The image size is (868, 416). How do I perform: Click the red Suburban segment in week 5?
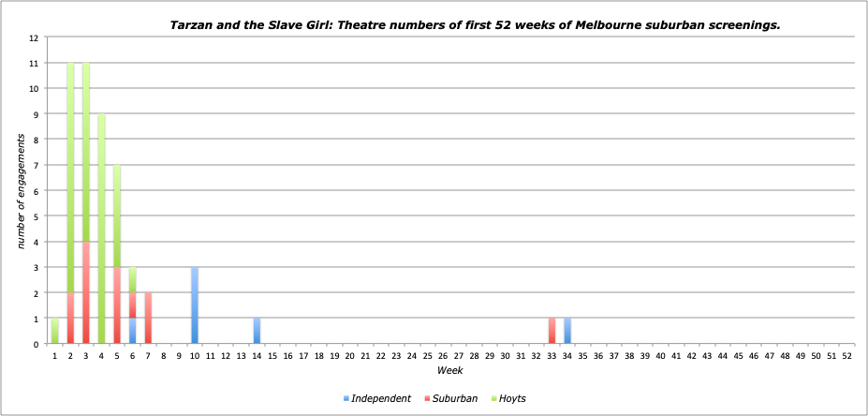[x=117, y=305]
